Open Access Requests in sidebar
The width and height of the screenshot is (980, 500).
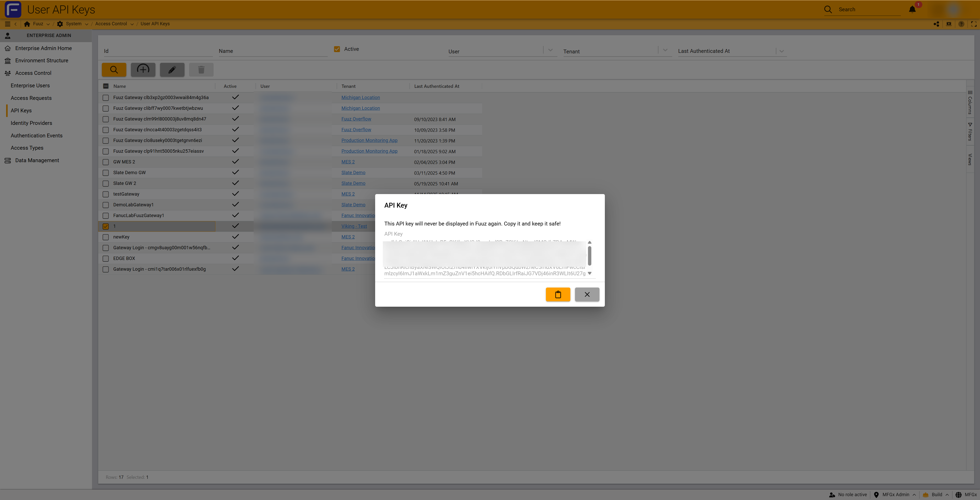click(x=31, y=98)
